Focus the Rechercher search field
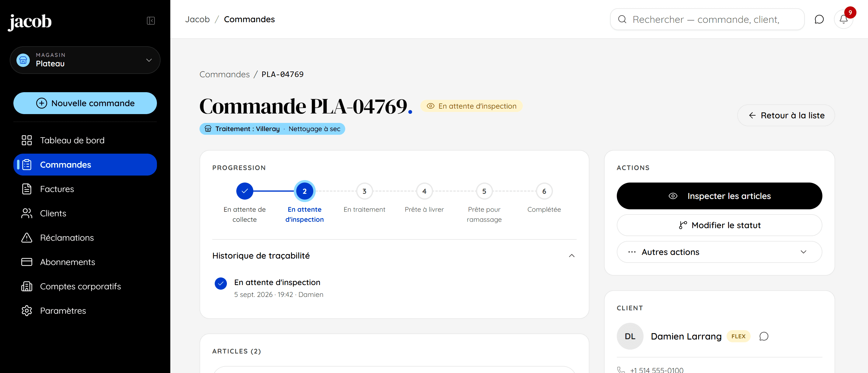868x373 pixels. click(707, 19)
